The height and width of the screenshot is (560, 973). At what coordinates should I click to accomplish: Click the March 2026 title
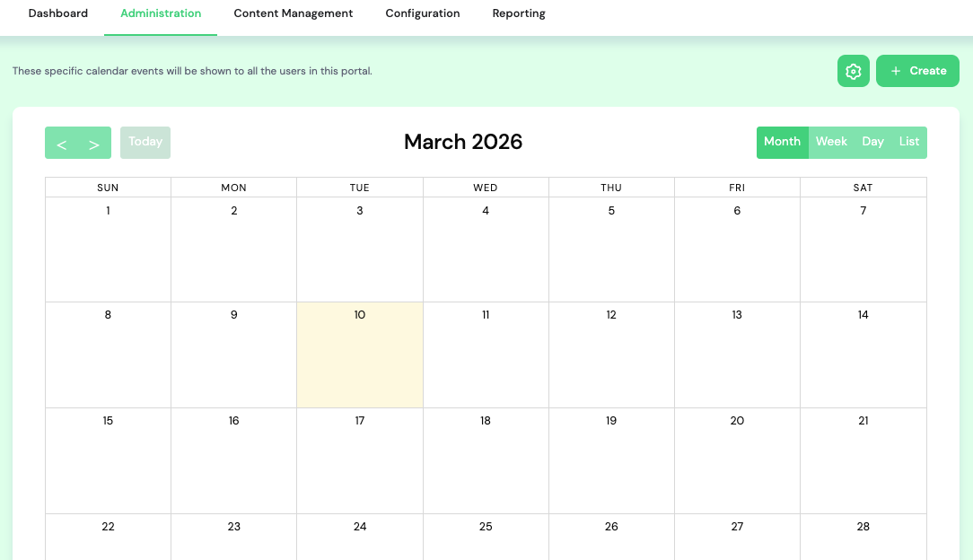point(463,142)
